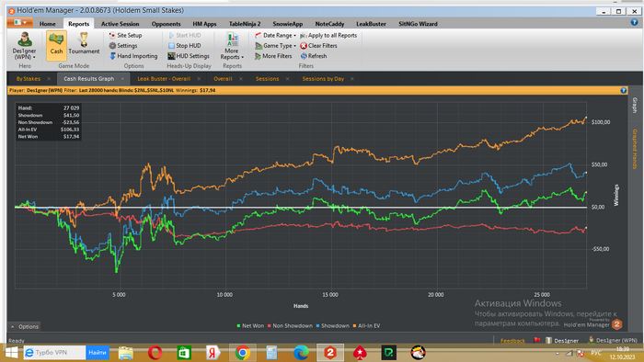644x362 pixels.
Task: Open TableNinja 2 tab
Action: (x=245, y=24)
